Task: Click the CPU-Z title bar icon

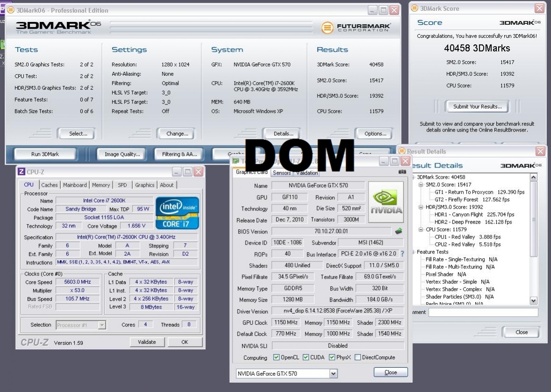Action: (x=22, y=172)
